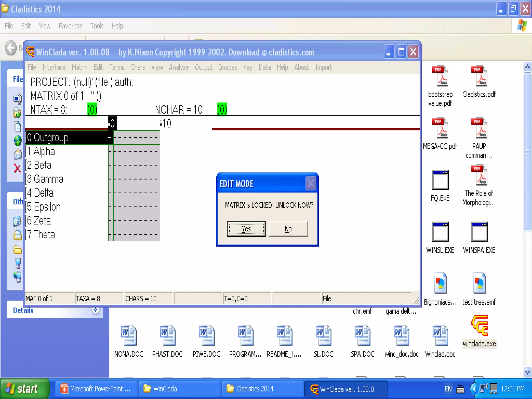
Task: Open the bootstrap value.pdf icon
Action: (x=440, y=76)
